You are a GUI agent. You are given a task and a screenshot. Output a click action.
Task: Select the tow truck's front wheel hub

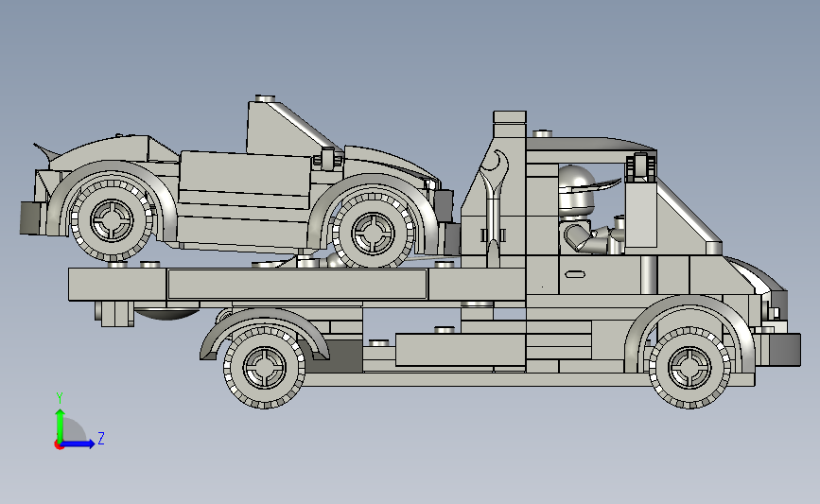point(689,368)
